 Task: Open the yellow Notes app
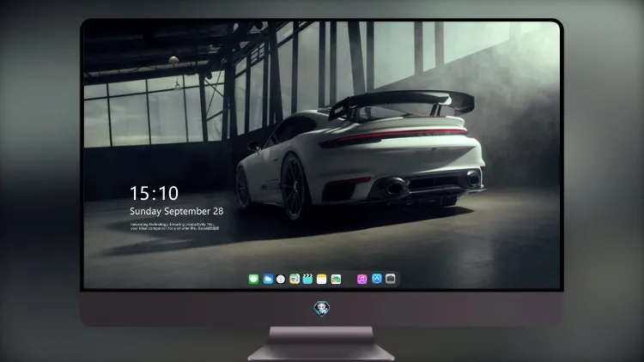(322, 279)
